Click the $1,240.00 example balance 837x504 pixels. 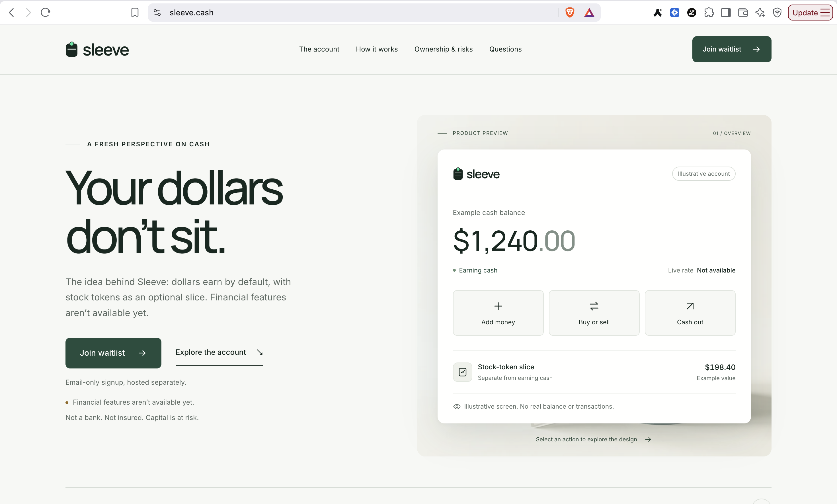tap(514, 241)
